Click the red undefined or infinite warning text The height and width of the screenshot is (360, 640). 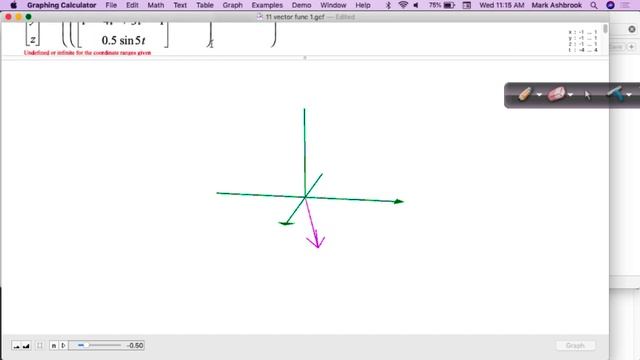coord(87,53)
